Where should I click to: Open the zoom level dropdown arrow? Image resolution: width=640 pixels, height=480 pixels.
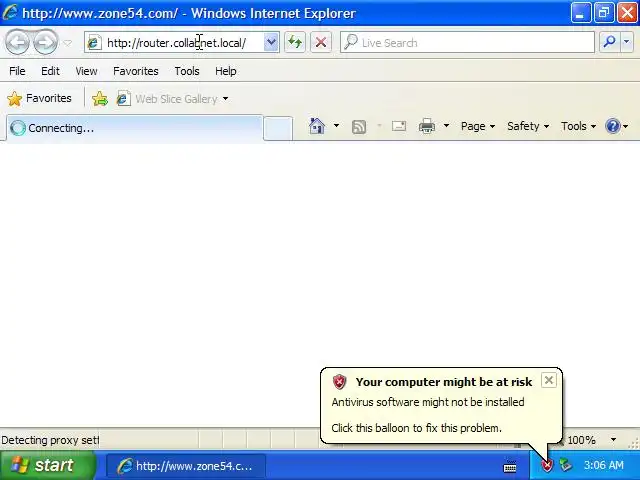[613, 440]
